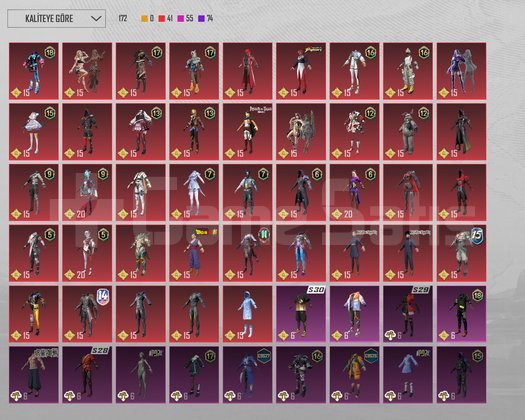Screen dimensions: 525x420
Task: Choose the long red coat outfit in top row
Action: tap(247, 71)
